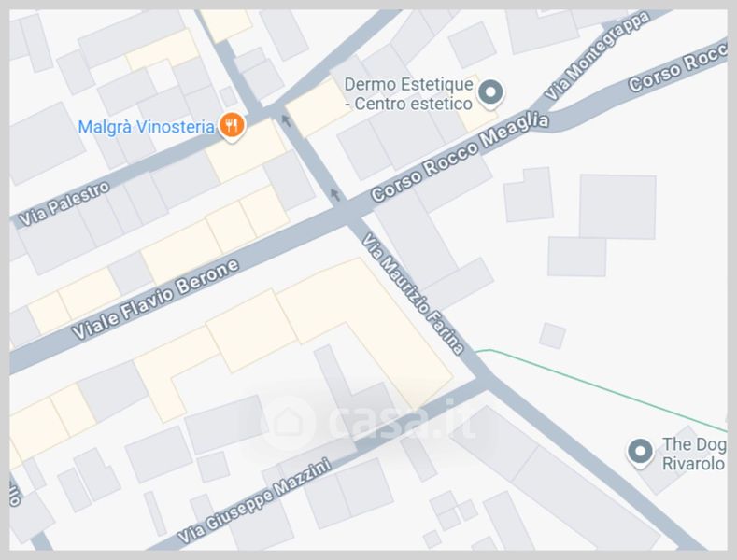737x560 pixels.
Task: Click the Via Palestro street label
Action: click(x=64, y=203)
